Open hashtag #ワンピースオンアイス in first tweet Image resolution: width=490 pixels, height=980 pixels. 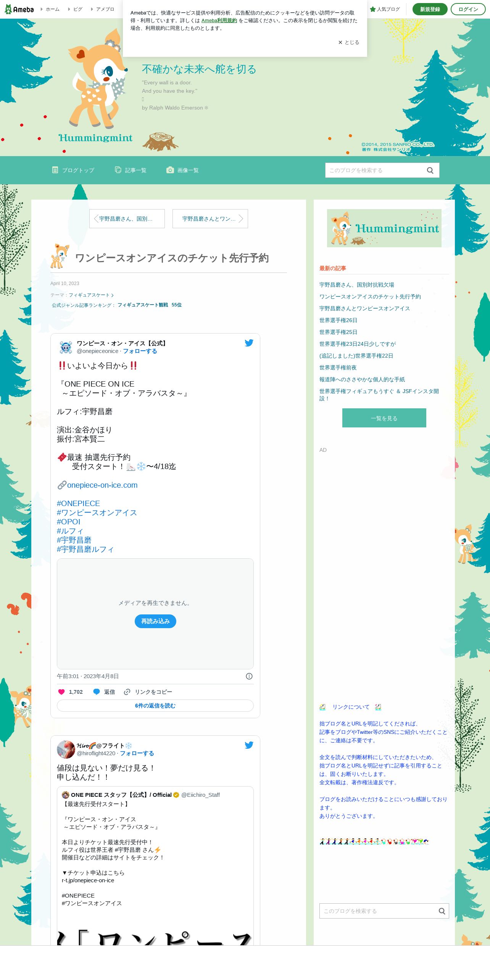pos(97,513)
